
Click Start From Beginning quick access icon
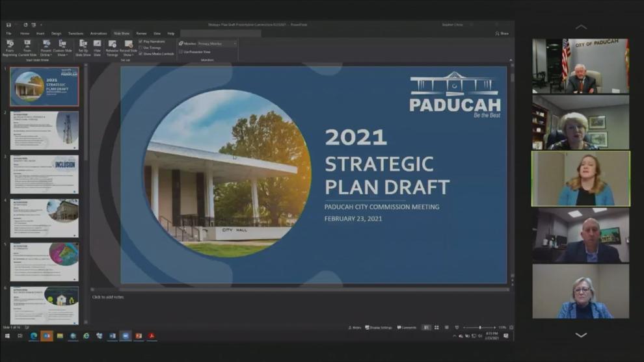[34, 25]
